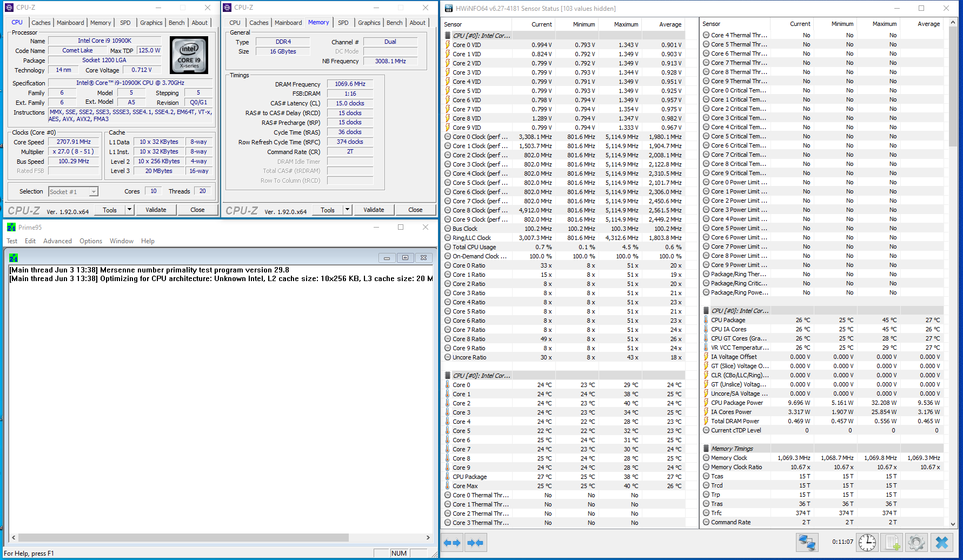Reset sensor min/max values with the clock icon
The height and width of the screenshot is (560, 963).
[x=867, y=542]
